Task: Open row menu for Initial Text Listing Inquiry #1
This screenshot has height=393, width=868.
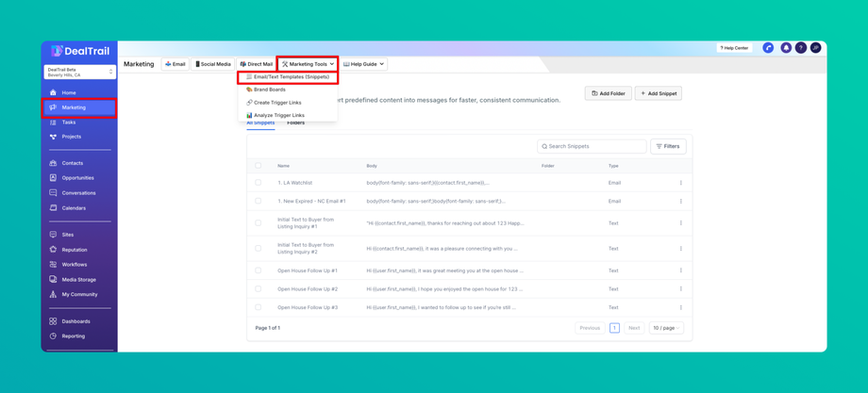Action: tap(680, 222)
